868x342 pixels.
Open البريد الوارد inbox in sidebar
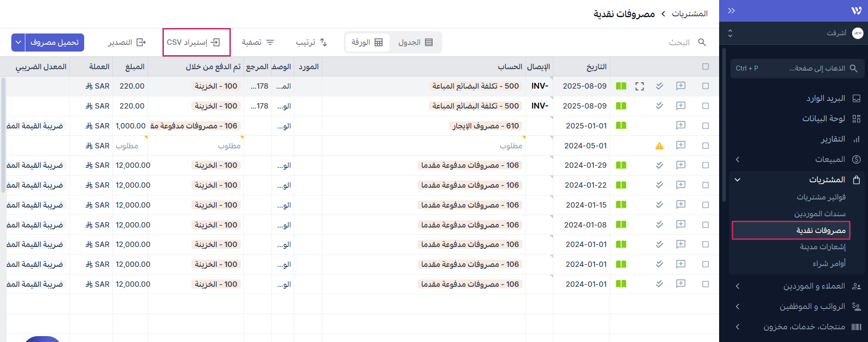click(x=825, y=98)
